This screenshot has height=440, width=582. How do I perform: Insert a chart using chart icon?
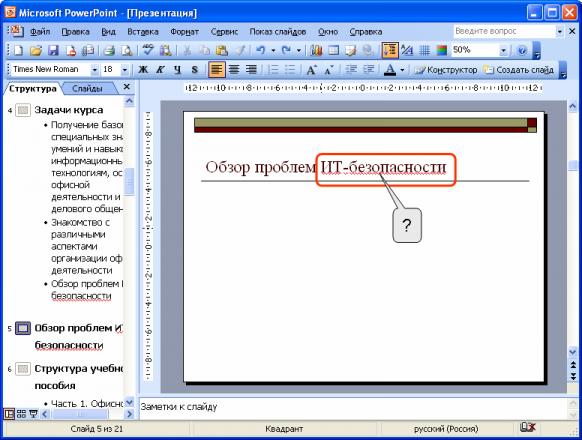(316, 50)
